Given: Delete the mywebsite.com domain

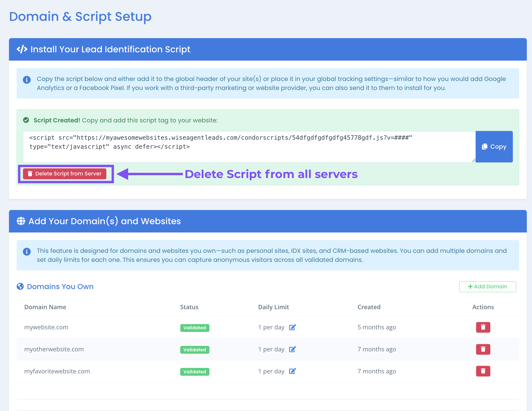Looking at the screenshot, I should (x=483, y=327).
